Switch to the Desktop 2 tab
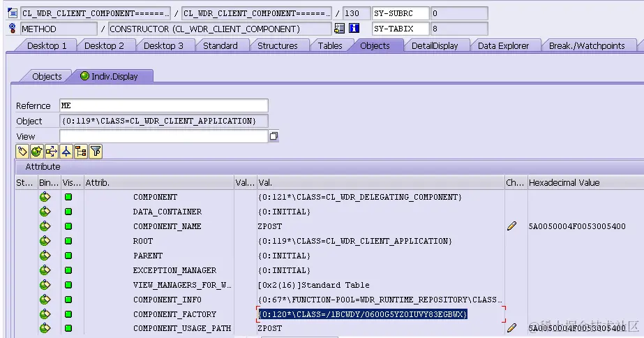 tap(104, 45)
